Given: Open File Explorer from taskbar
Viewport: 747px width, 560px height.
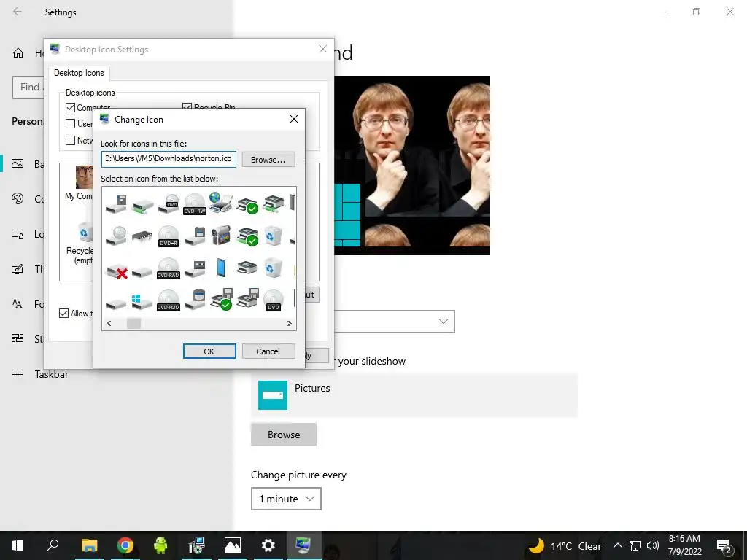Looking at the screenshot, I should (89, 545).
